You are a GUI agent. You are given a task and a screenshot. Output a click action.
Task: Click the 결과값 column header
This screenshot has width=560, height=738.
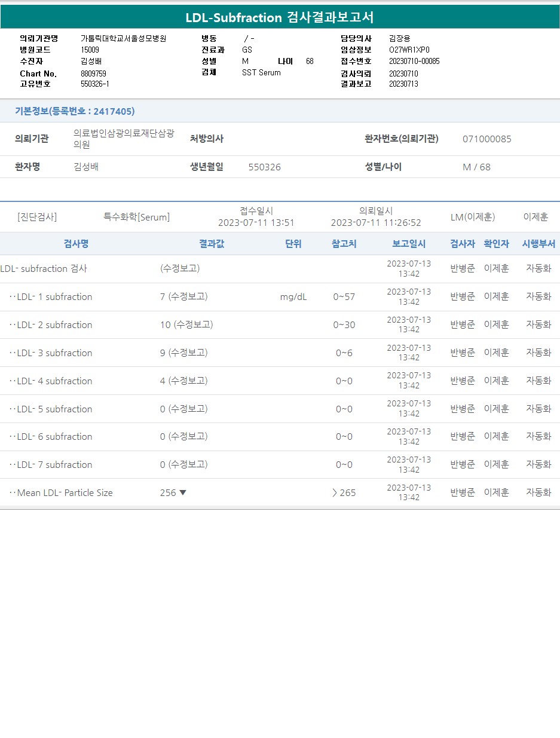[x=212, y=244]
